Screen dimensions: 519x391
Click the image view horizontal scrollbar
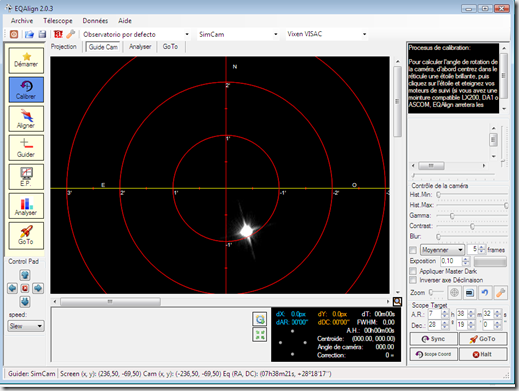[221, 302]
